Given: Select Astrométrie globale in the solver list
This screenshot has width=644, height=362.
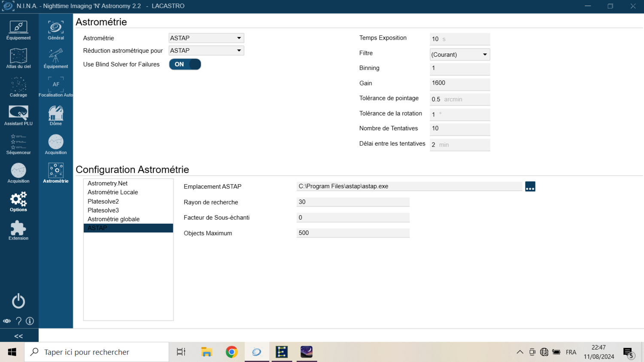Looking at the screenshot, I should click(x=128, y=219).
